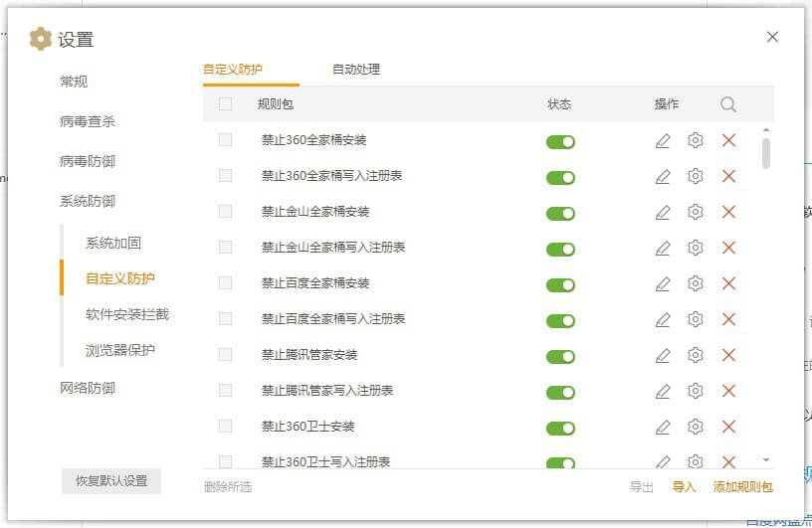812x528 pixels.
Task: Toggle off the 禁止360全家桶写入注册表 switch
Action: tap(560, 177)
